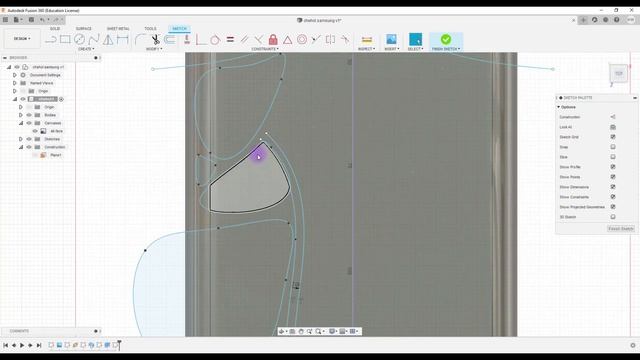Toggle the Sketch Grid checkbox
Viewport: 640px width, 360px height.
click(613, 137)
